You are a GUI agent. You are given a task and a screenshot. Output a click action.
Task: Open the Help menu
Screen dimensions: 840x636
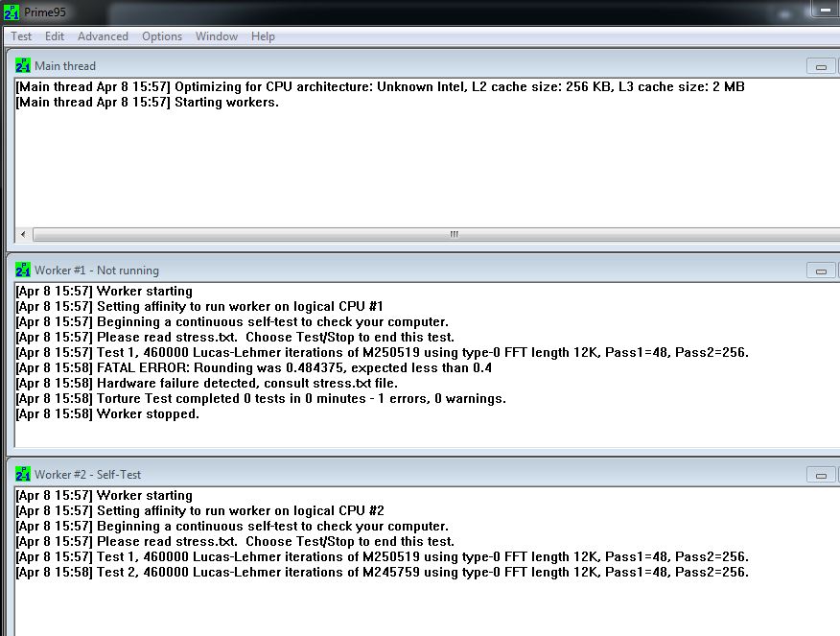click(263, 36)
